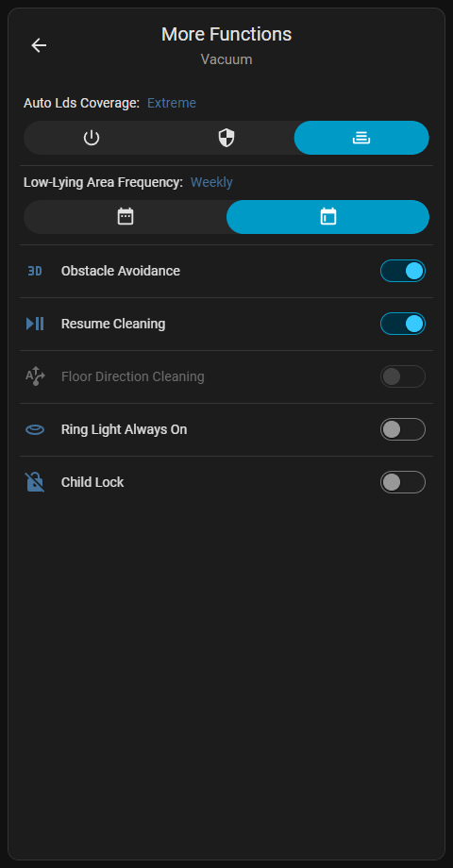Image resolution: width=453 pixels, height=868 pixels.
Task: Click the Obstacle Avoidance label
Action: [121, 272]
